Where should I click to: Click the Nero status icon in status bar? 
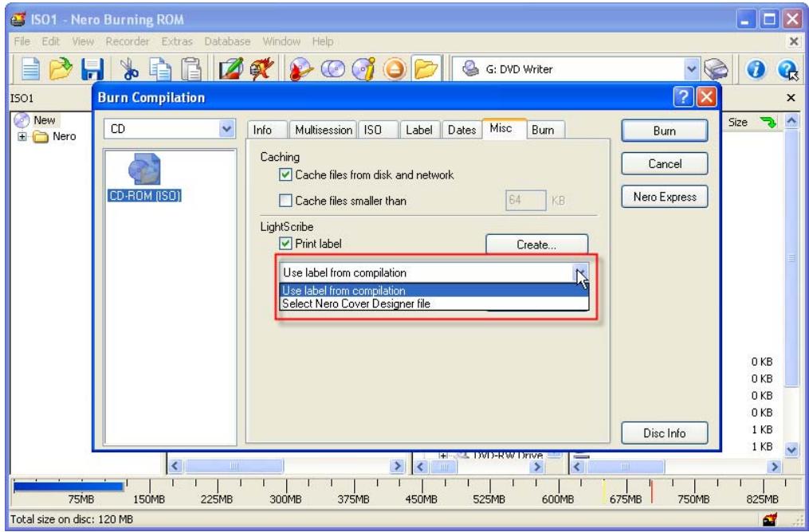(770, 519)
